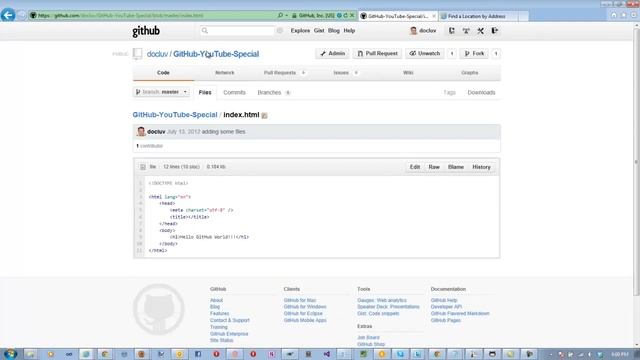Close the GitHub-YouTube-Special browser tab

point(433,16)
